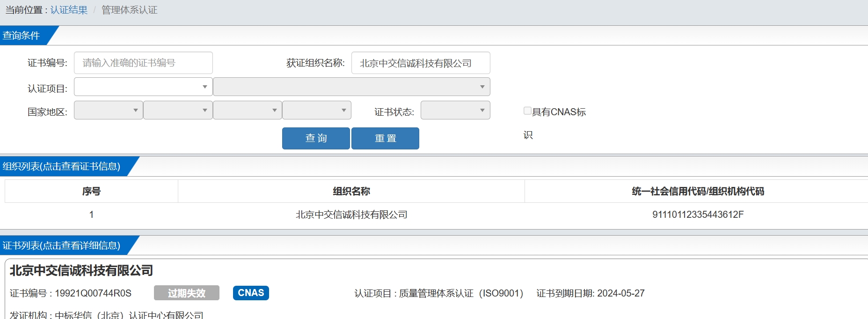Open the wide grey 认证项目 sub-category dropdown
Screen dimensions: 868x319
[x=351, y=87]
